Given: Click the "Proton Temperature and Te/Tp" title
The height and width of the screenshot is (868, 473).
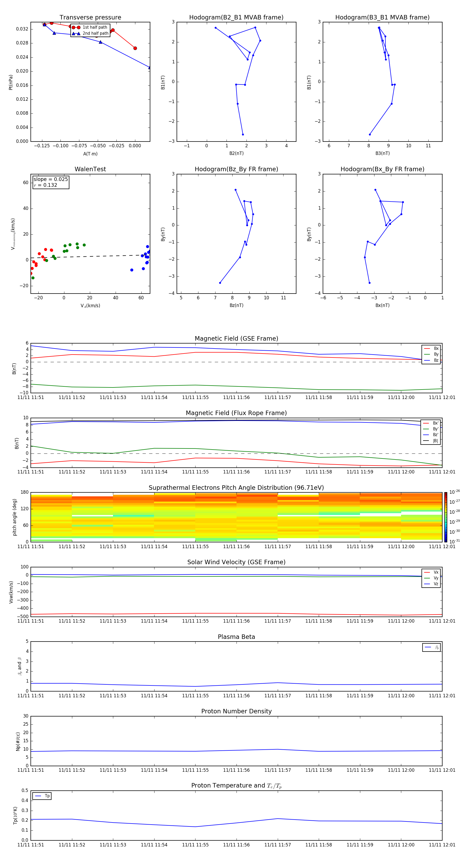Looking at the screenshot, I should (x=236, y=786).
